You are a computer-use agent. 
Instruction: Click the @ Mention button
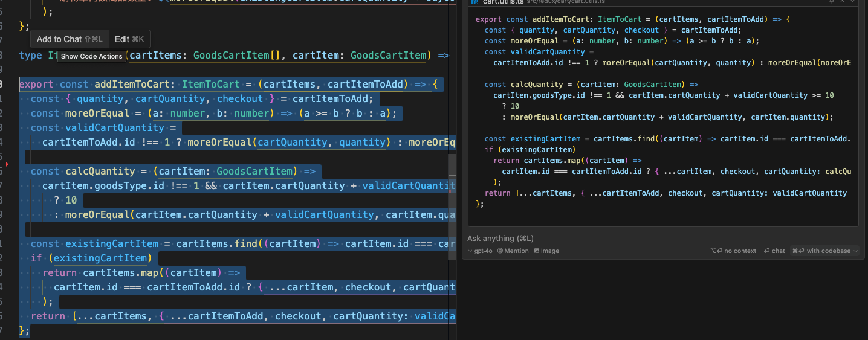point(514,251)
